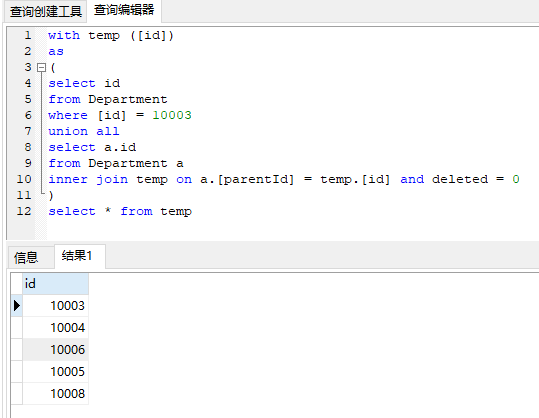
Task: Select the result cell 10005
Action: [x=55, y=372]
